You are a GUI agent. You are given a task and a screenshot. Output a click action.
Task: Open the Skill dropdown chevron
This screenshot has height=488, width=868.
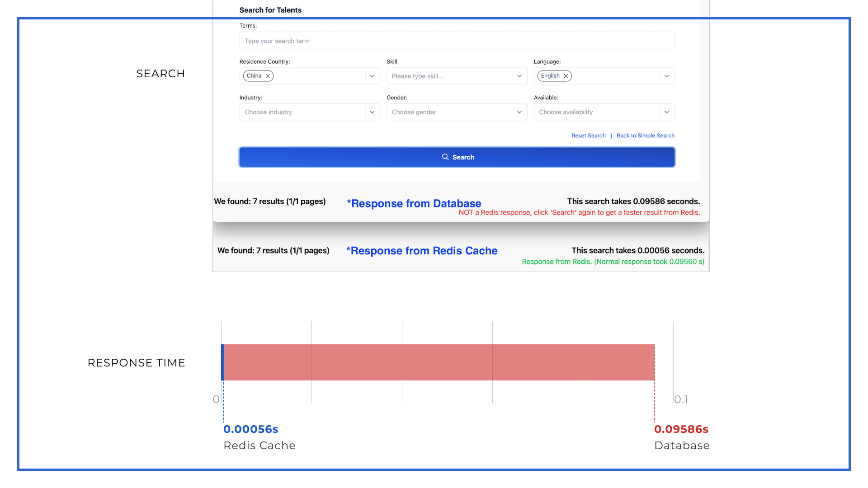pos(519,76)
